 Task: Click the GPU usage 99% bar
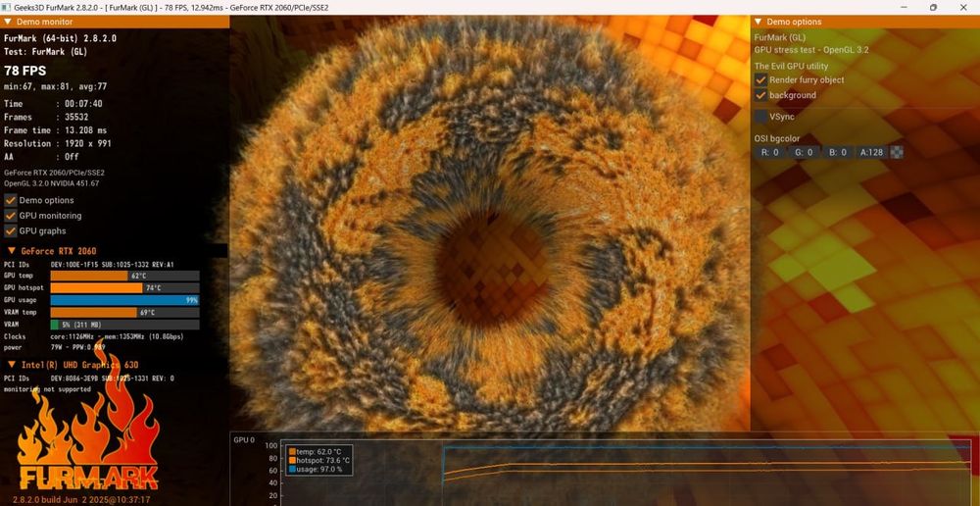(x=125, y=300)
